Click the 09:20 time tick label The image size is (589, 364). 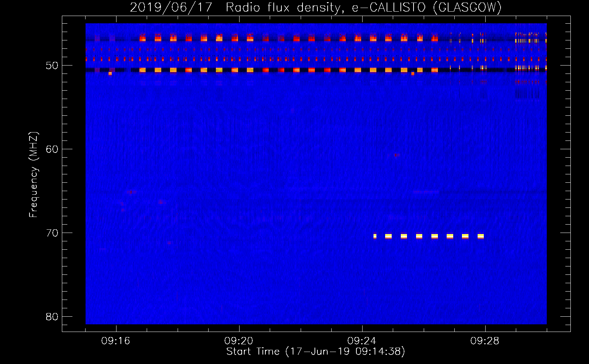tap(239, 341)
